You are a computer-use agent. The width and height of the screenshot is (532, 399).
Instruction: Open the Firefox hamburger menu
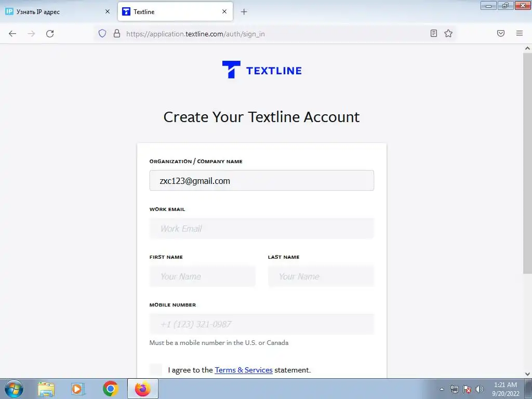coord(520,33)
